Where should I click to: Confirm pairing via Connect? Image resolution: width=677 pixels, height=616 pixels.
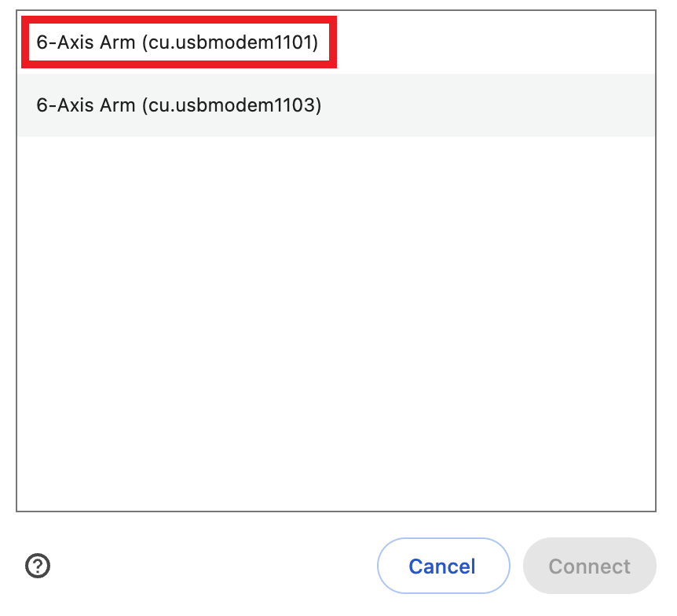pos(589,566)
